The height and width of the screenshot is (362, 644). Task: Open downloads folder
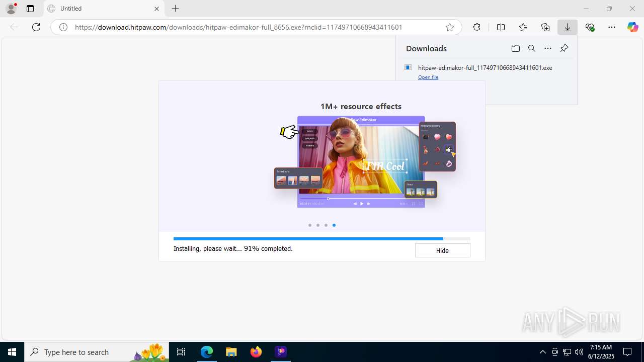(515, 48)
